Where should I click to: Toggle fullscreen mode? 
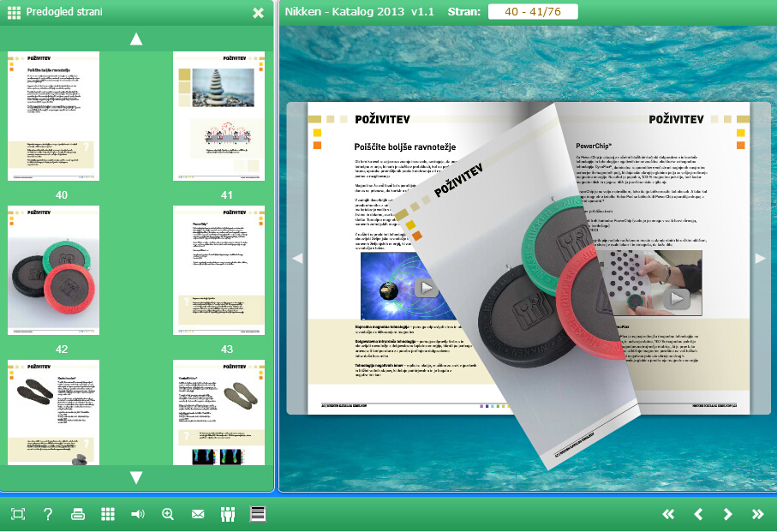pyautogui.click(x=18, y=514)
